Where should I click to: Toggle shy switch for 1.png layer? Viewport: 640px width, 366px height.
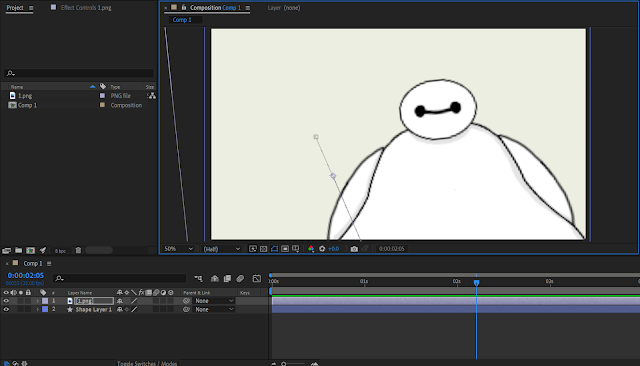click(120, 301)
